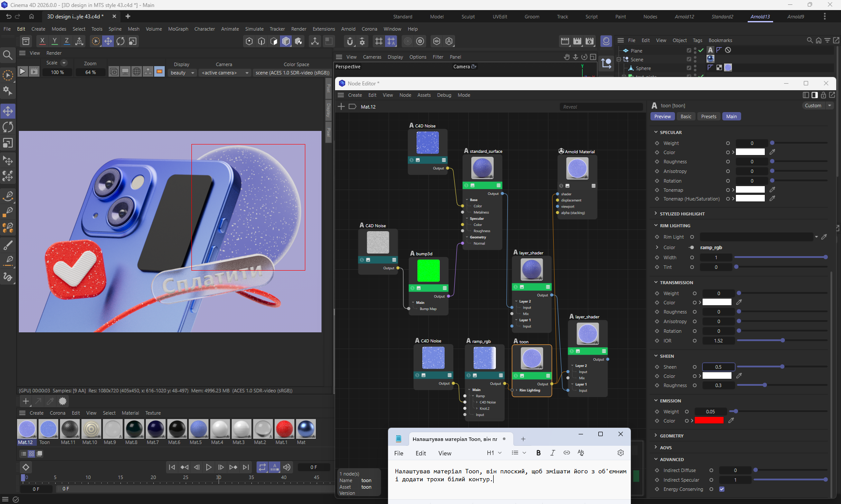841x504 pixels.
Task: Toggle the timeline loop playback button
Action: (262, 467)
